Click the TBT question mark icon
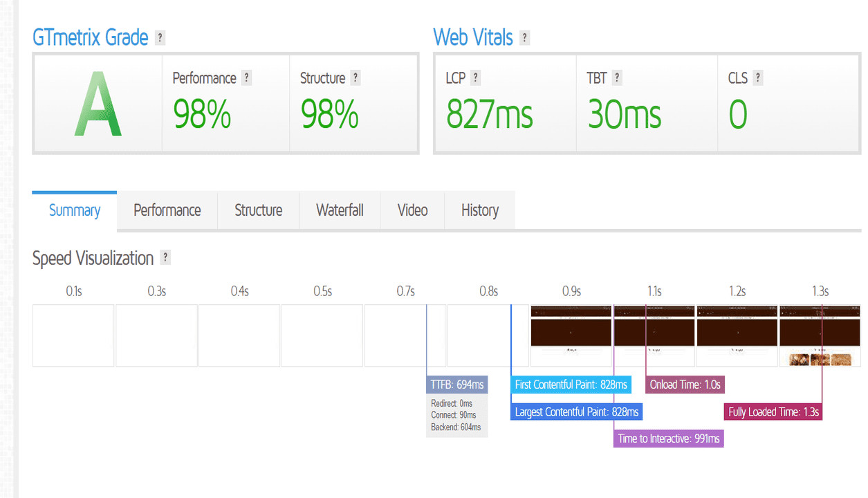 [x=617, y=78]
